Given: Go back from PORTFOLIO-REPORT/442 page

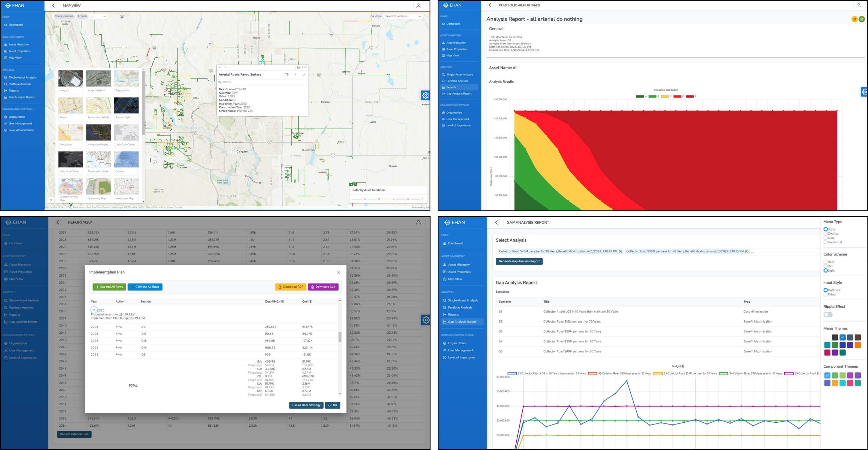Looking at the screenshot, I should (490, 5).
